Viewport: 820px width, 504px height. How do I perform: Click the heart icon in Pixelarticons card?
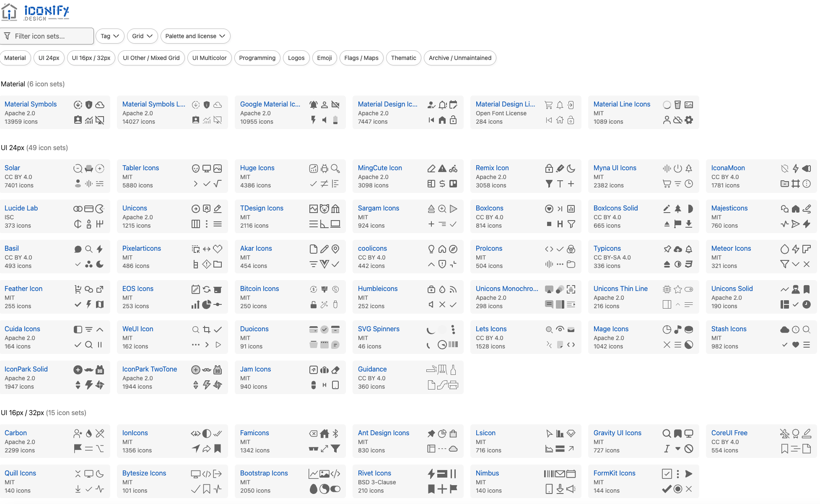(x=218, y=249)
